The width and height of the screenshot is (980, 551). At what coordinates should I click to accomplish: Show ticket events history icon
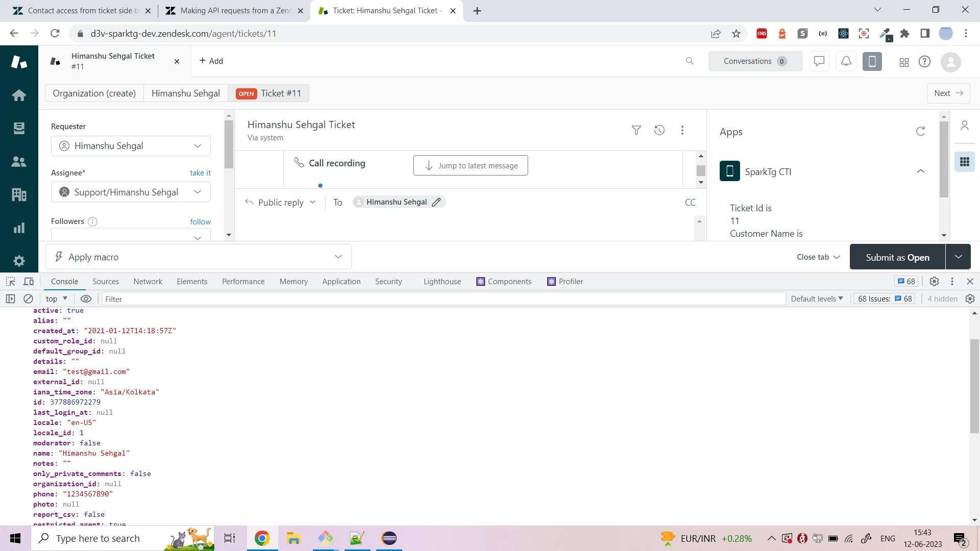(x=659, y=130)
